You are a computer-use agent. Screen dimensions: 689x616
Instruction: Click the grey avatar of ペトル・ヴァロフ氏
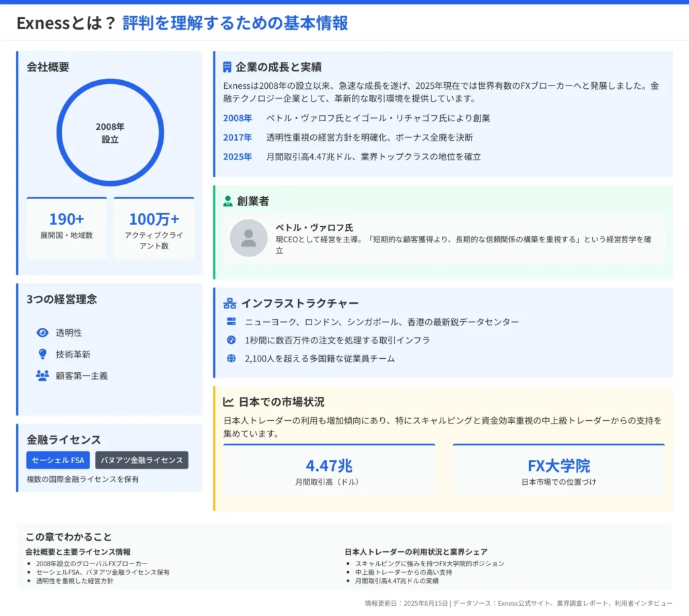click(249, 238)
